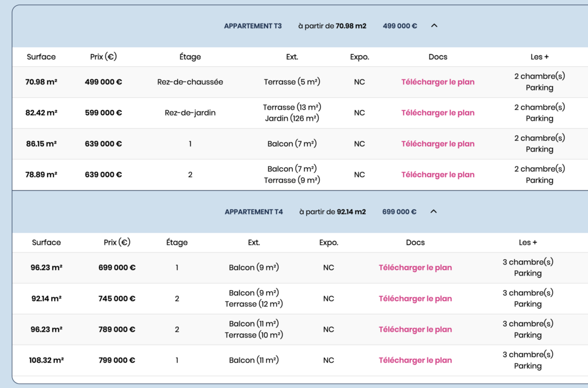The height and width of the screenshot is (388, 588).
Task: Download the plan for the 699 000 € T4 row
Action: pos(415,268)
